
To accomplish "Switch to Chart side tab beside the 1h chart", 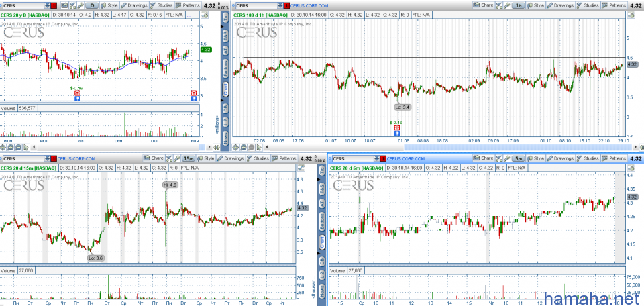I will pyautogui.click(x=225, y=91).
